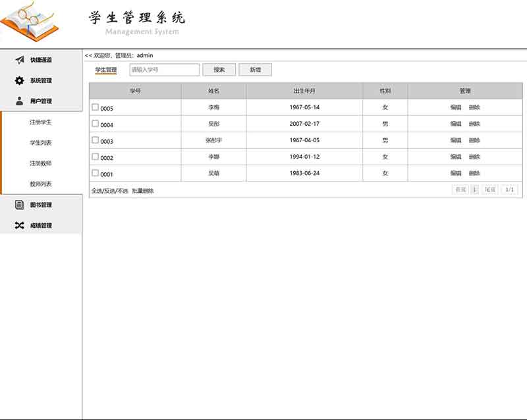Screen dimensions: 527x420
Task: Tick the checkbox for student 0005
Action: 95,107
